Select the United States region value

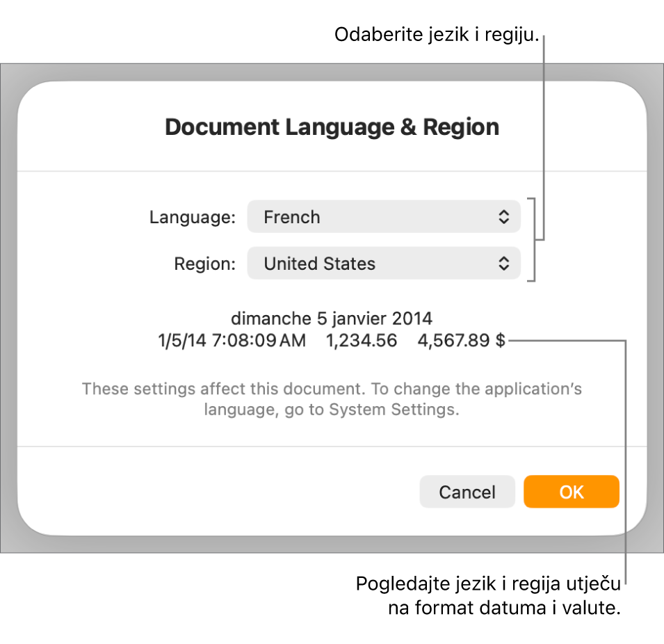319,264
